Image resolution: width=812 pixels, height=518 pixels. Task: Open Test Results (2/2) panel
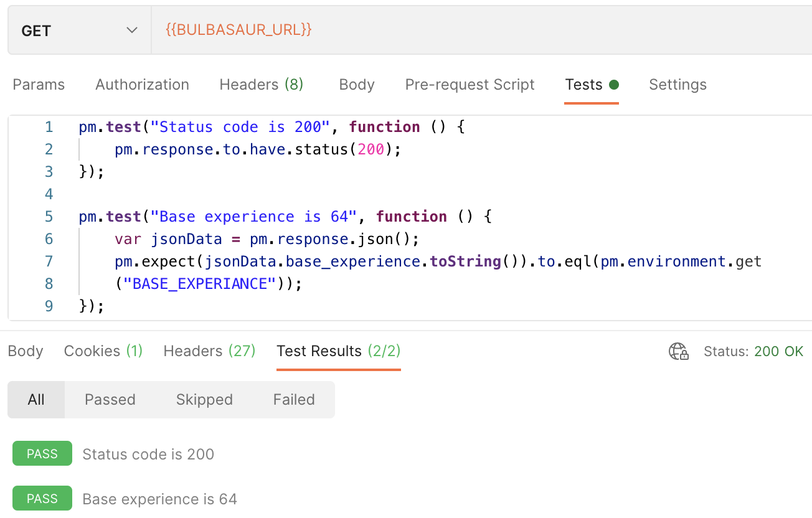[x=338, y=351]
